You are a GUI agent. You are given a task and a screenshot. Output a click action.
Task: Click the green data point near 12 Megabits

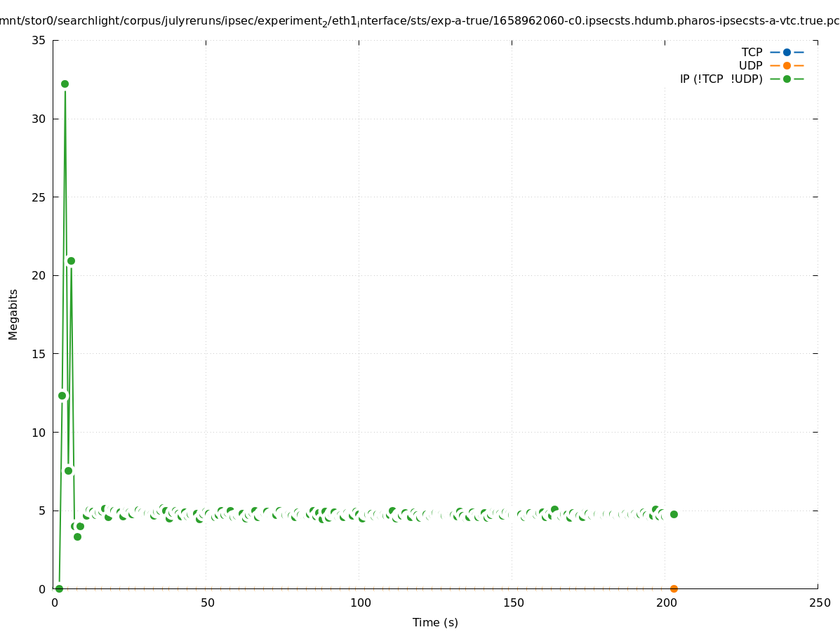(x=62, y=395)
